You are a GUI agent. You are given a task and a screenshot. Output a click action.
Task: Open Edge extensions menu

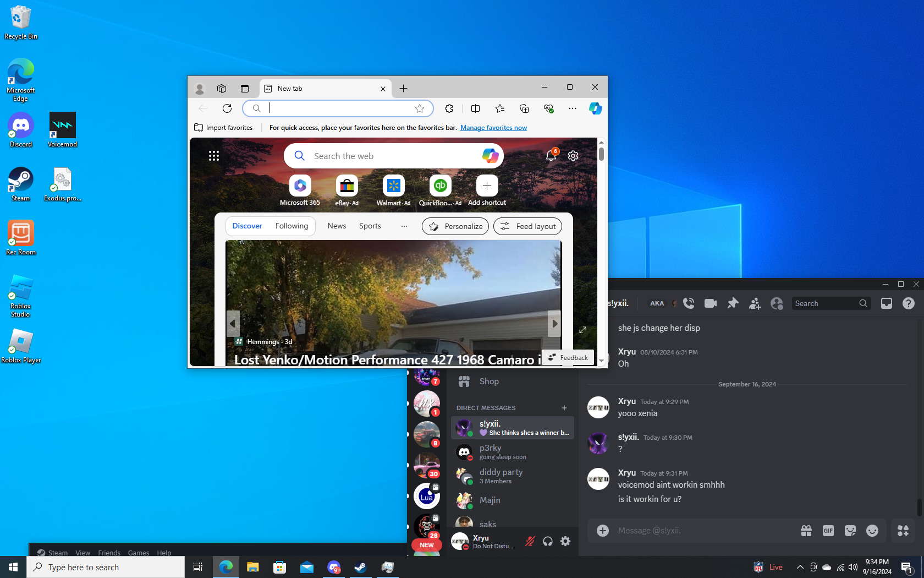click(449, 108)
